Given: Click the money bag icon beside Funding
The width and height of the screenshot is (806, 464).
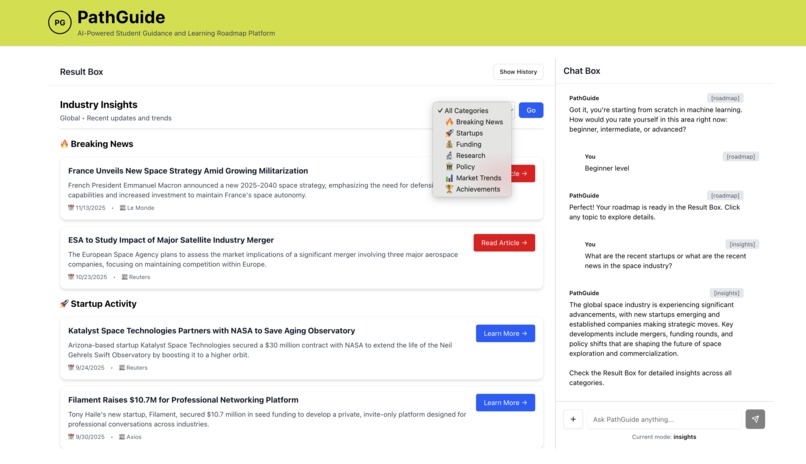Looking at the screenshot, I should (449, 144).
